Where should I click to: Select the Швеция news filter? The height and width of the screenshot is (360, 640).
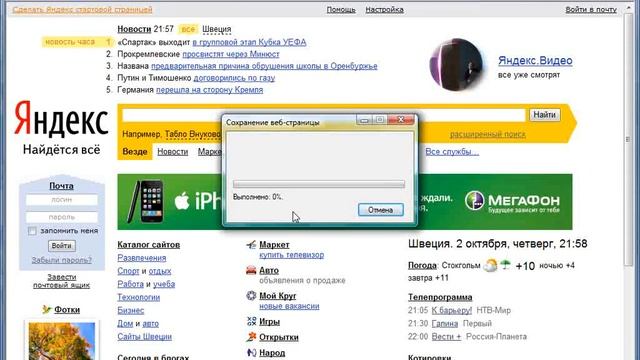click(x=217, y=29)
